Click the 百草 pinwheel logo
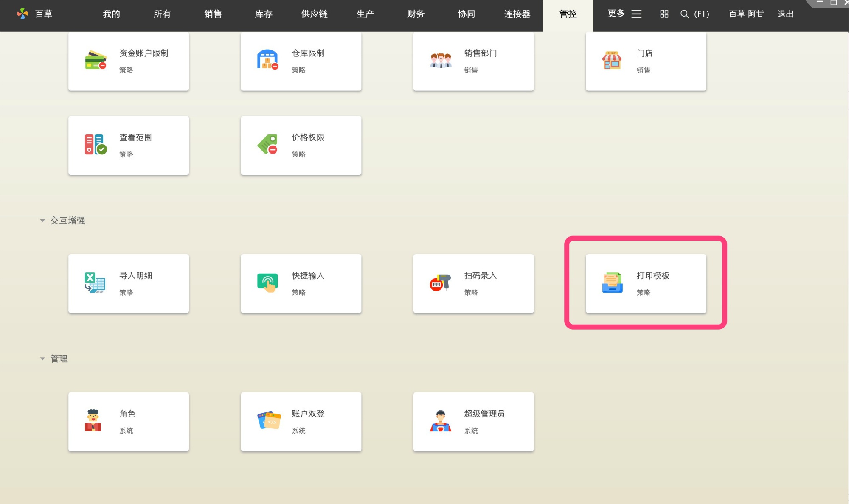This screenshot has height=504, width=849. tap(22, 14)
